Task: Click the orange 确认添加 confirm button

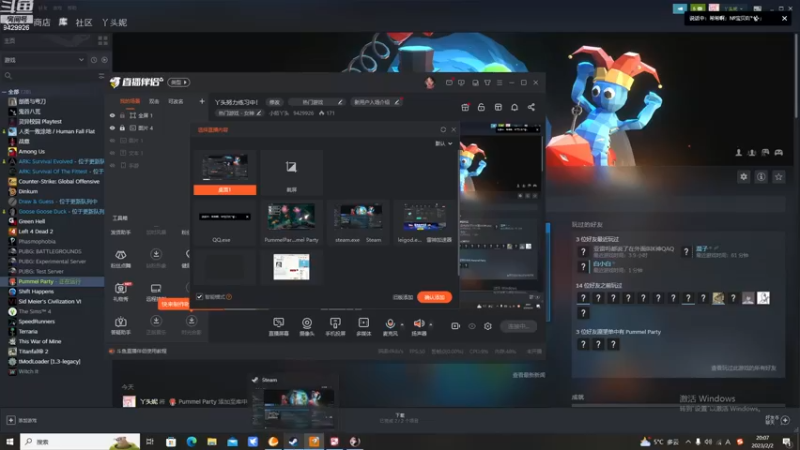Action: 434,297
